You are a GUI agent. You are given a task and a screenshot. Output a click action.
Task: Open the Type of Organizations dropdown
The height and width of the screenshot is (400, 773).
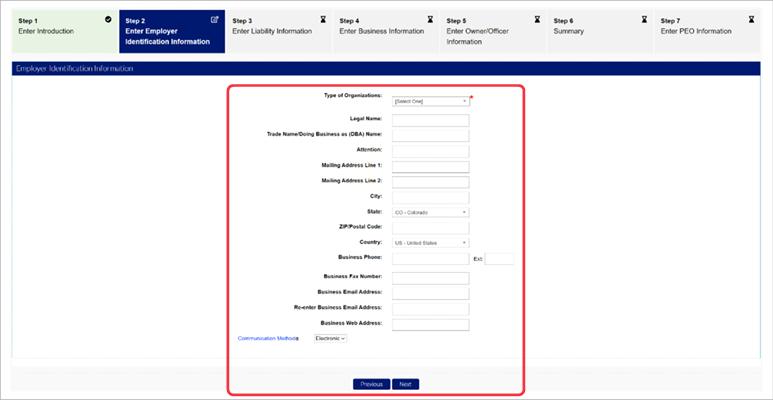[430, 101]
